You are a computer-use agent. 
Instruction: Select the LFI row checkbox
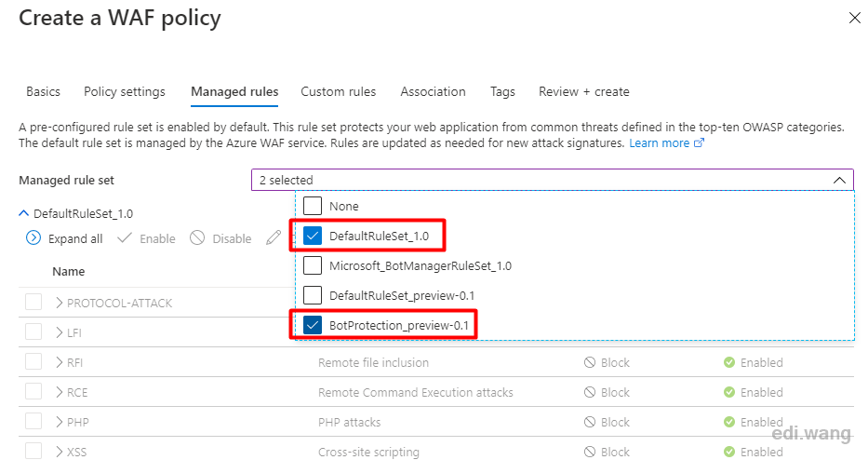pyautogui.click(x=33, y=332)
